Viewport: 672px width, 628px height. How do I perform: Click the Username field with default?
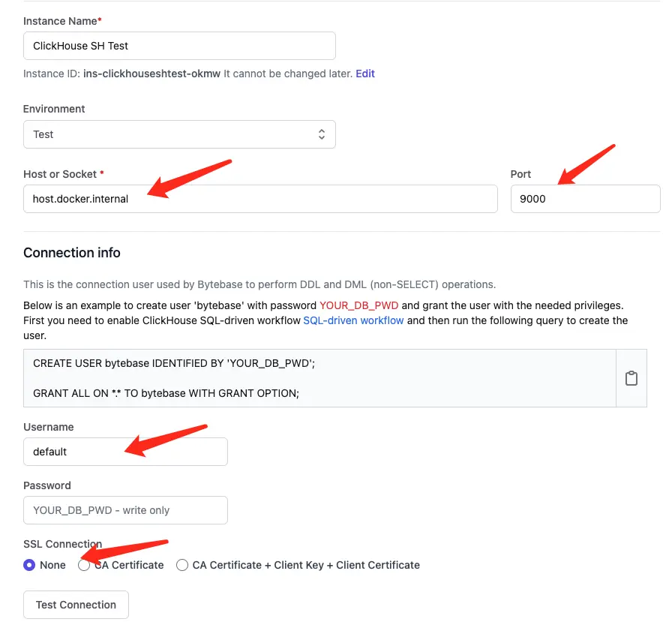125,452
